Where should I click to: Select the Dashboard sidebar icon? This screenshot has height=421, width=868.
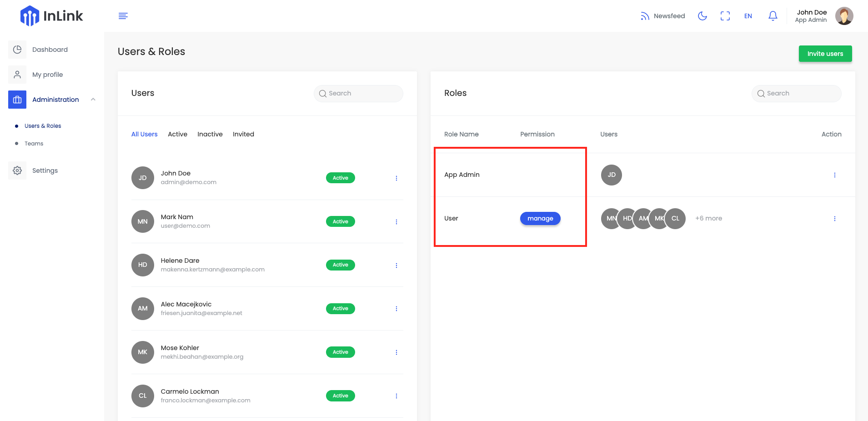tap(17, 50)
